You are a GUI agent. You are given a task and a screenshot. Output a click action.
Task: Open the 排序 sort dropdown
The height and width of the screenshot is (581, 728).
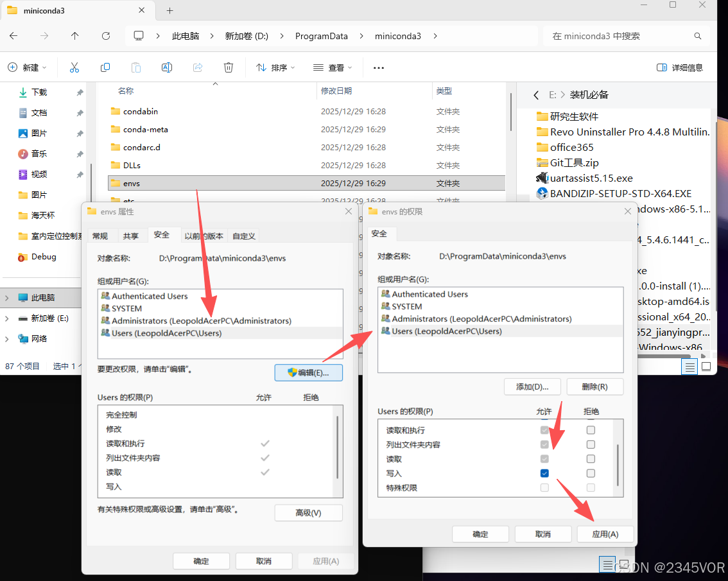click(x=276, y=68)
